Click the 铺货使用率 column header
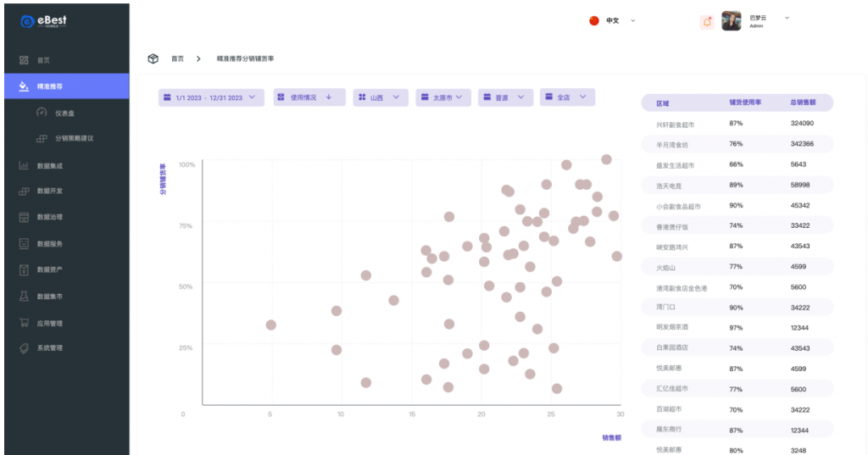 (x=745, y=103)
